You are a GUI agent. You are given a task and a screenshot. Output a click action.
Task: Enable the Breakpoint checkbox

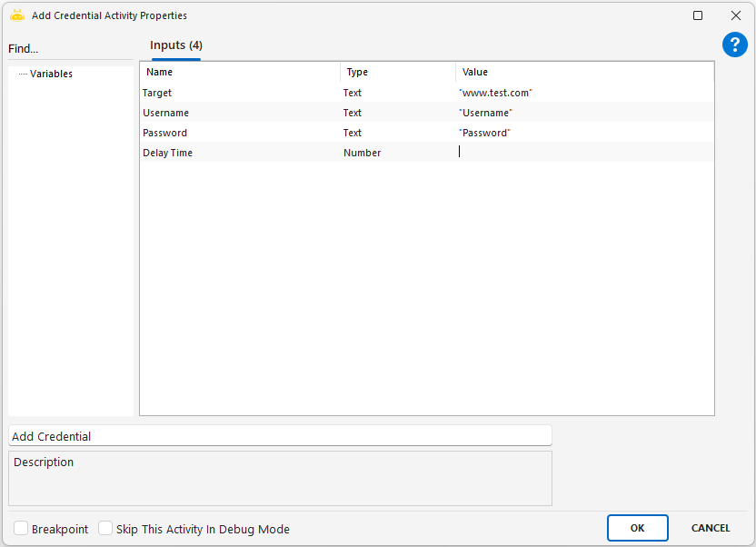(x=21, y=529)
